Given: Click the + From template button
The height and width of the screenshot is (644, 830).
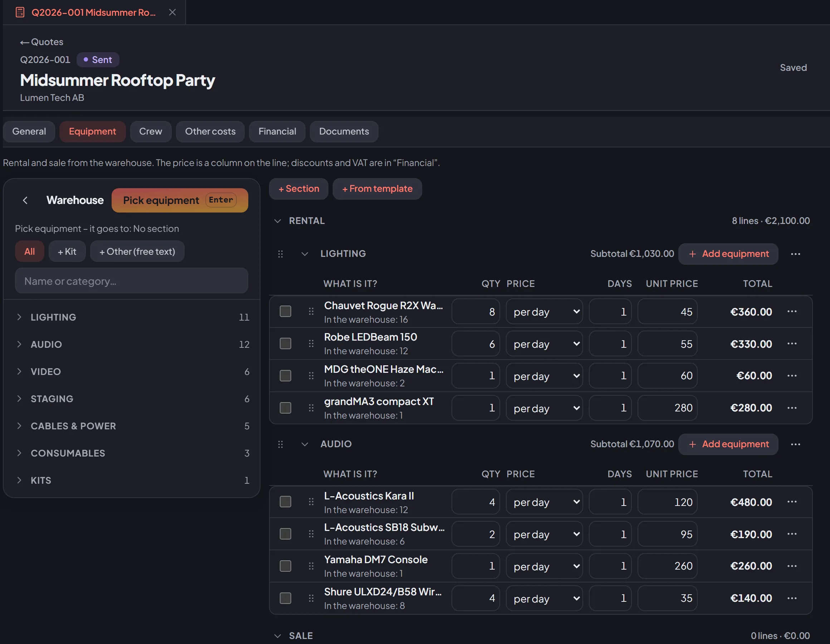Looking at the screenshot, I should tap(377, 189).
